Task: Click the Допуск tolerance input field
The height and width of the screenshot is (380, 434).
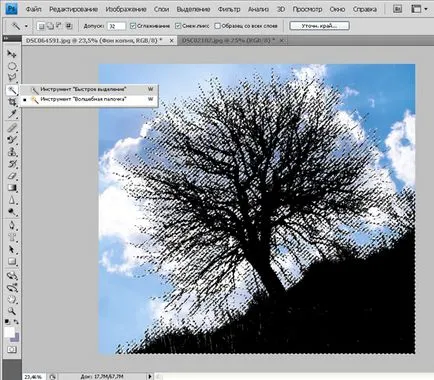Action: pyautogui.click(x=117, y=26)
